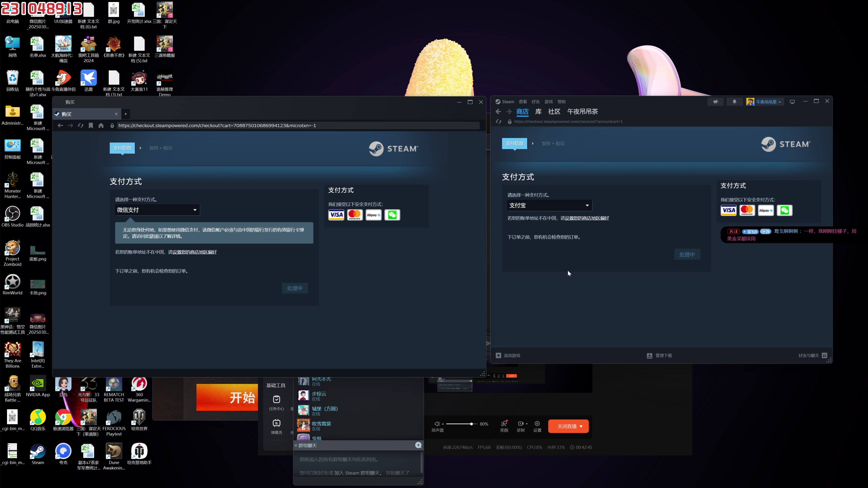Open 好友与聊天 panel
This screenshot has width=868, height=488.
coord(813,356)
